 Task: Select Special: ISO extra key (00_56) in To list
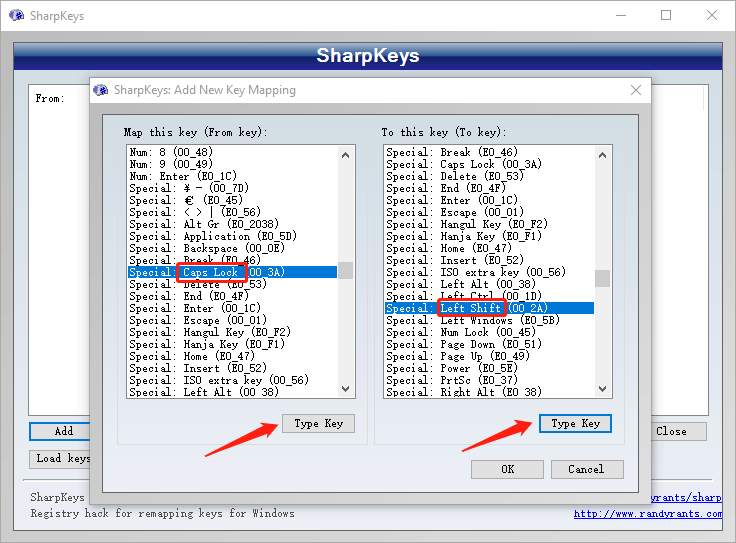tap(490, 272)
